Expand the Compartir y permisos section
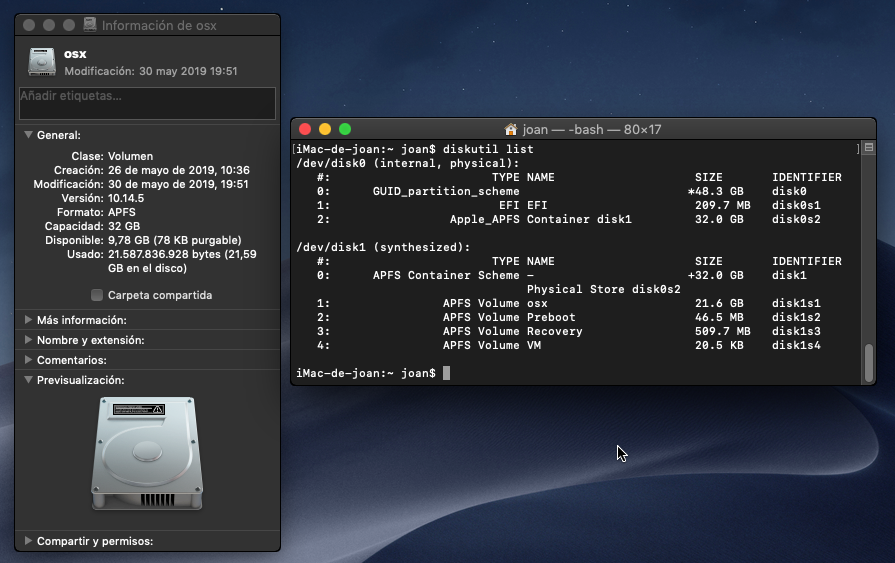The height and width of the screenshot is (563, 895). click(28, 541)
